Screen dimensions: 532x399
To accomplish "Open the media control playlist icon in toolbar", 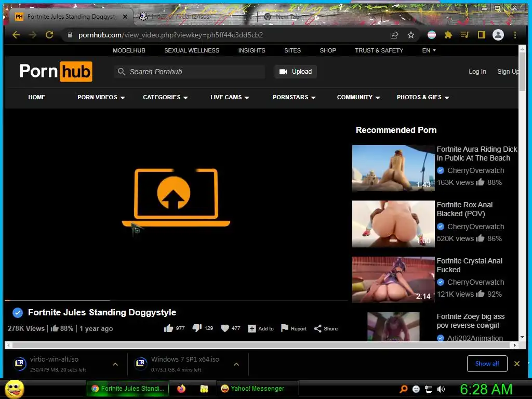I will 465,35.
